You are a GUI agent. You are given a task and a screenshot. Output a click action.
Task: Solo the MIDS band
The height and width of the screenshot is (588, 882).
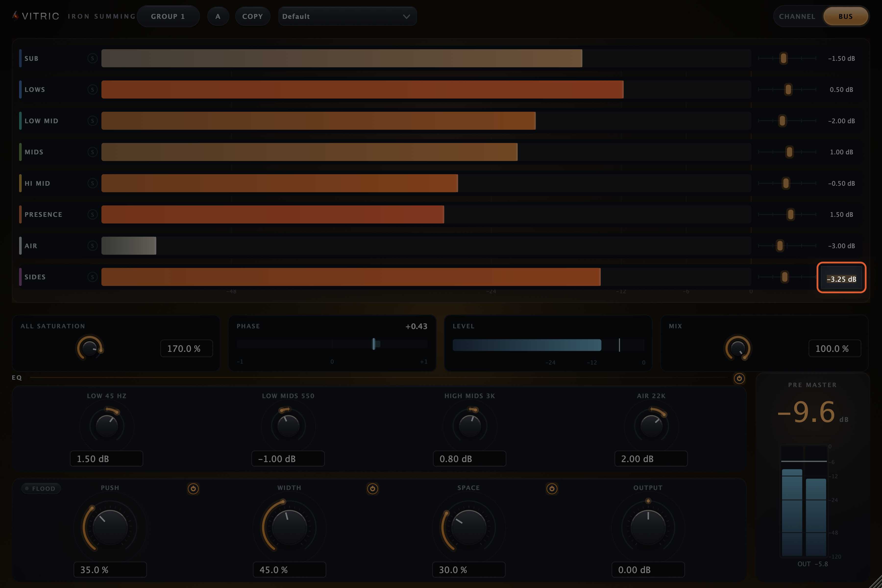coord(92,152)
